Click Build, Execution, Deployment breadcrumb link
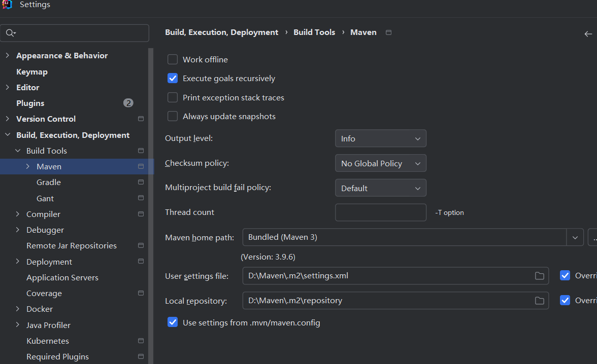 tap(221, 32)
